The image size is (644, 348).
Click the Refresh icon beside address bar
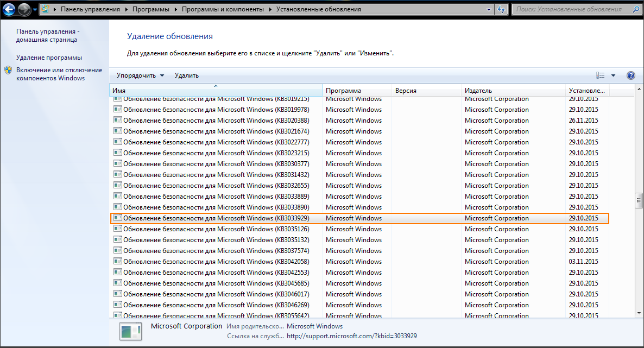(501, 9)
